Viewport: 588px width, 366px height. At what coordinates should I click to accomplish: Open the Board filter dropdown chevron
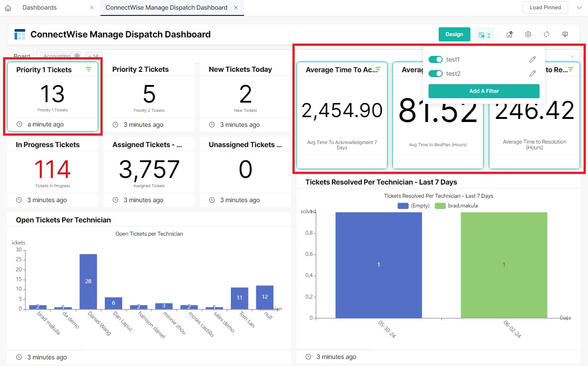click(x=572, y=56)
